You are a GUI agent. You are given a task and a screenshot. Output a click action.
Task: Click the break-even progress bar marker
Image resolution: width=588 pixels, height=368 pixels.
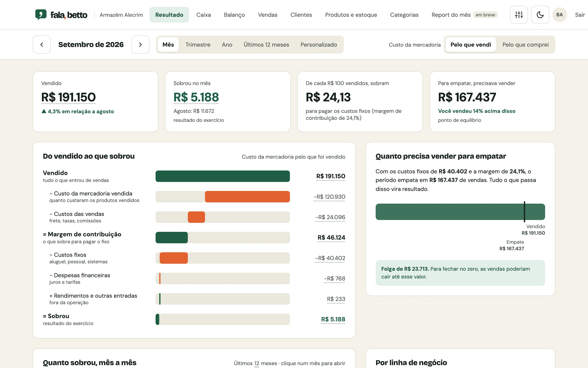click(x=524, y=212)
